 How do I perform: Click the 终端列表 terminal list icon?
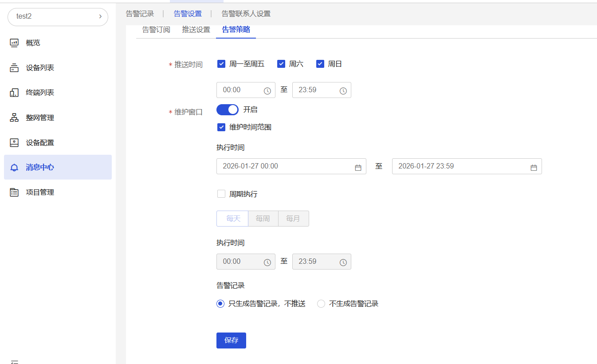pyautogui.click(x=14, y=93)
